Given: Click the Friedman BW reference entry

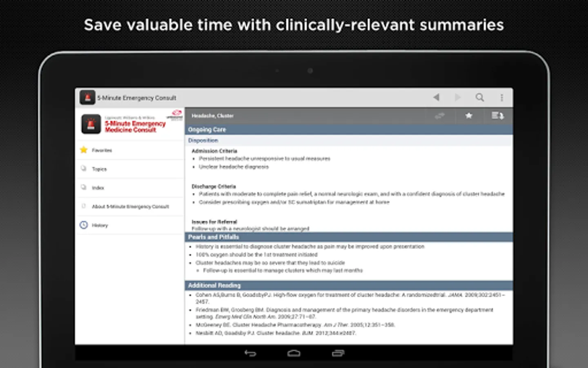Looking at the screenshot, I should pos(344,313).
